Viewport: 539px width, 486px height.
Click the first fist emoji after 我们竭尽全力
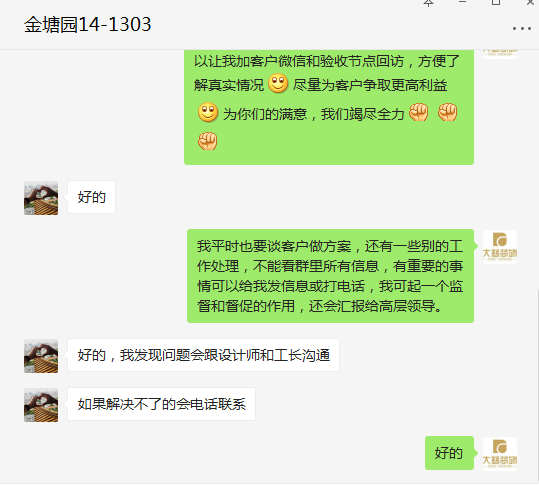point(418,112)
